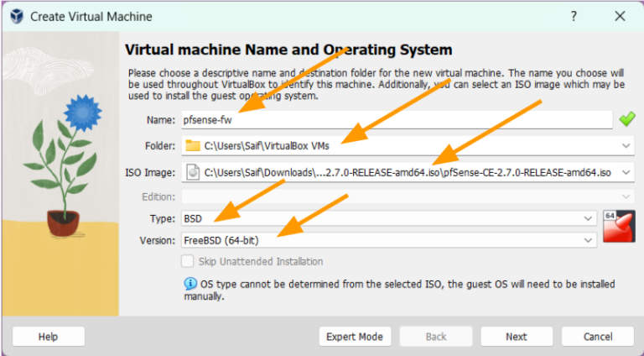This screenshot has width=644, height=356.
Task: Open the Type dropdown showing BSD
Action: (x=588, y=218)
